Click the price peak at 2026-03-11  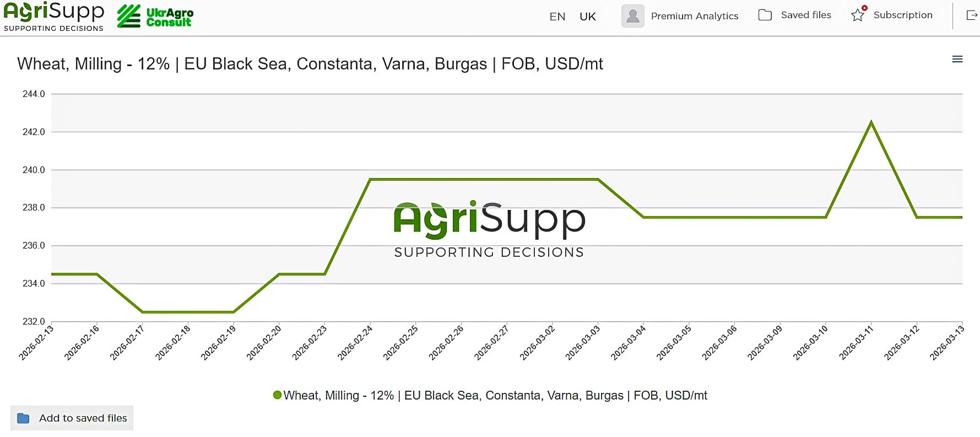[x=871, y=122]
